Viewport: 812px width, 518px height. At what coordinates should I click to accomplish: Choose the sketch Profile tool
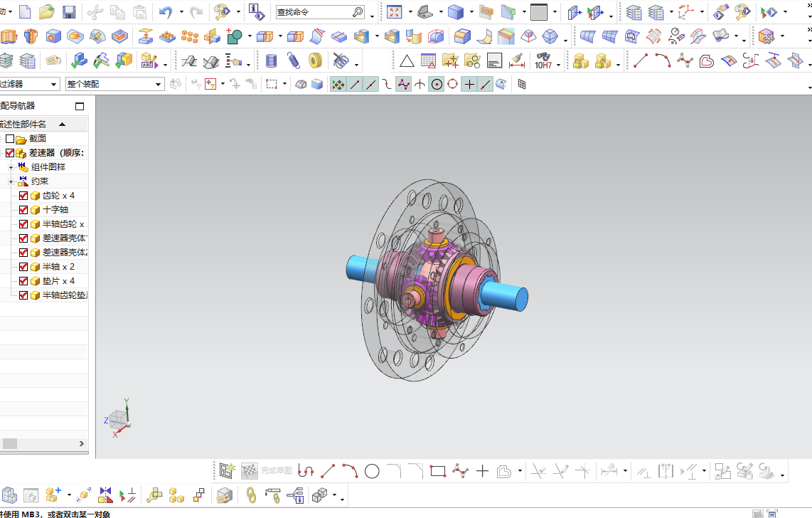tap(306, 471)
